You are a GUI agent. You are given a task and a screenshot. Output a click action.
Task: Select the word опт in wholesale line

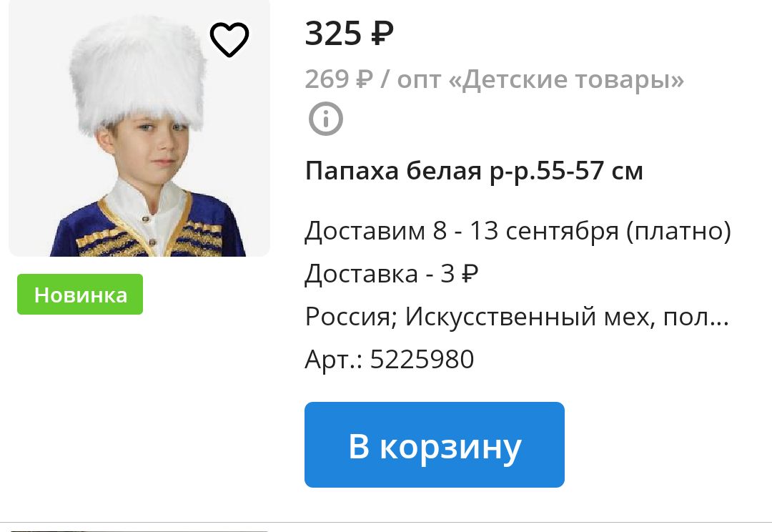(x=418, y=80)
